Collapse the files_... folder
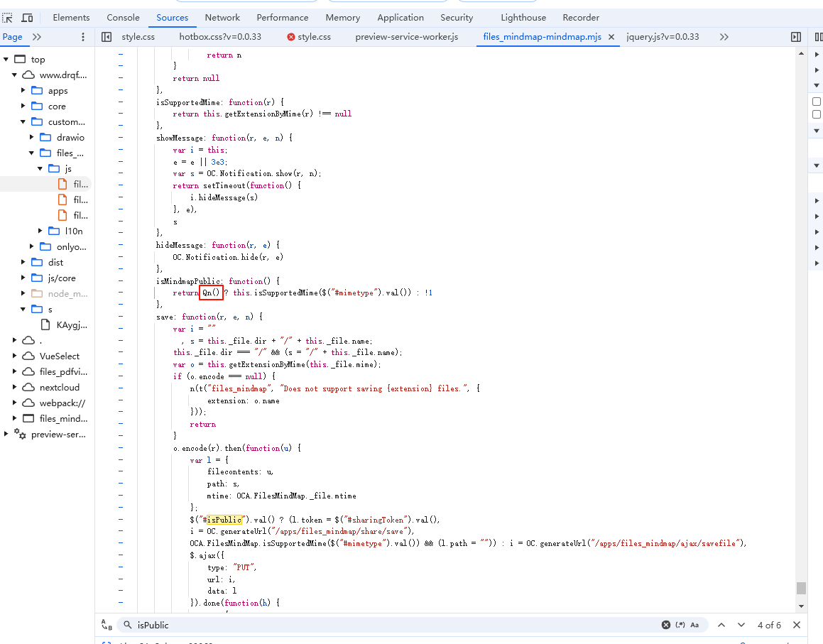This screenshot has height=644, width=823. point(31,153)
